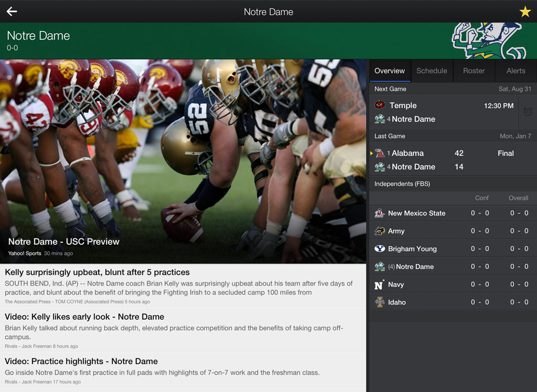Click Notre Dame's score of 14
The width and height of the screenshot is (537, 392).
pos(459,167)
